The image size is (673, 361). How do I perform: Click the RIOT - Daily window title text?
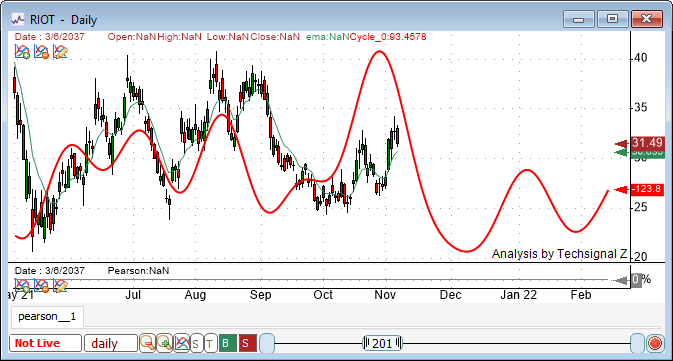[64, 20]
